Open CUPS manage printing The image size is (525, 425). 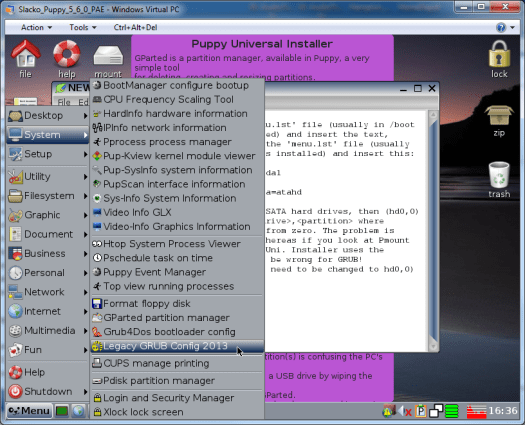pyautogui.click(x=177, y=363)
